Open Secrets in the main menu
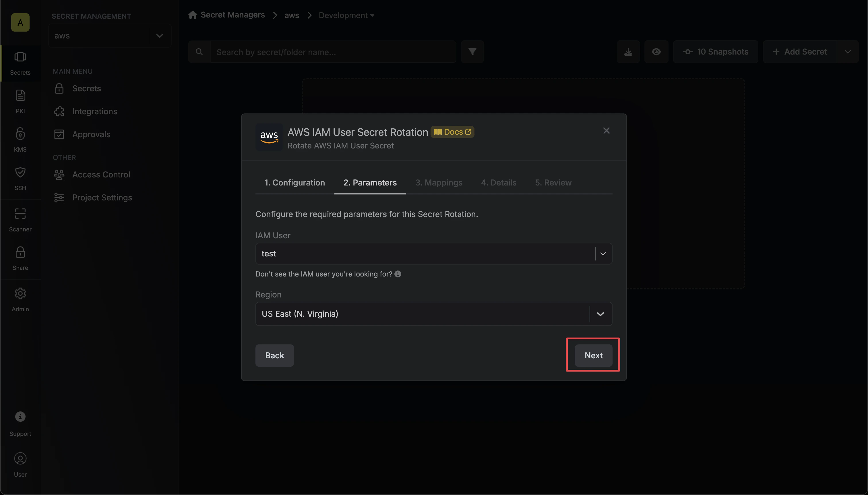The height and width of the screenshot is (495, 868). 110,88
